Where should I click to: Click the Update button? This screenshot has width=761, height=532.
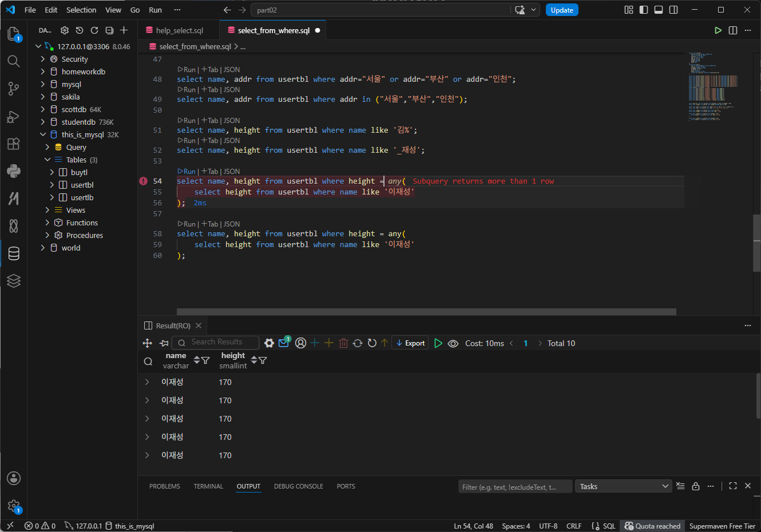pyautogui.click(x=562, y=10)
